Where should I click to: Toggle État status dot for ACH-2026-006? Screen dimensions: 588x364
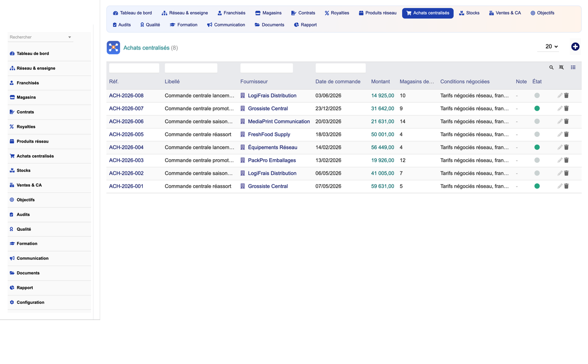pyautogui.click(x=537, y=121)
